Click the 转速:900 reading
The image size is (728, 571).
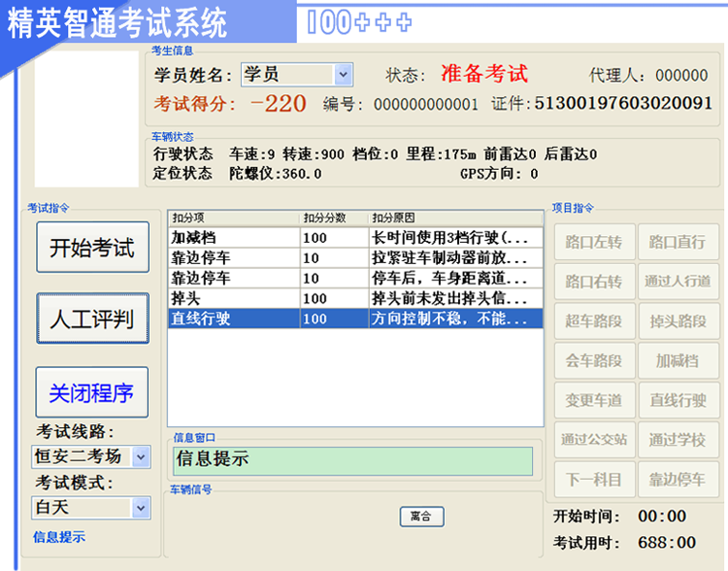pos(314,154)
